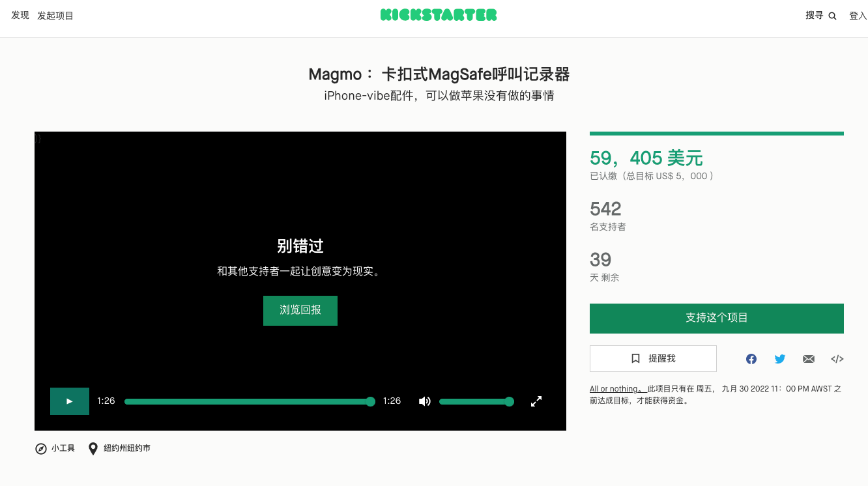This screenshot has width=868, height=486.
Task: Click the video progress bar to seek
Action: click(250, 401)
